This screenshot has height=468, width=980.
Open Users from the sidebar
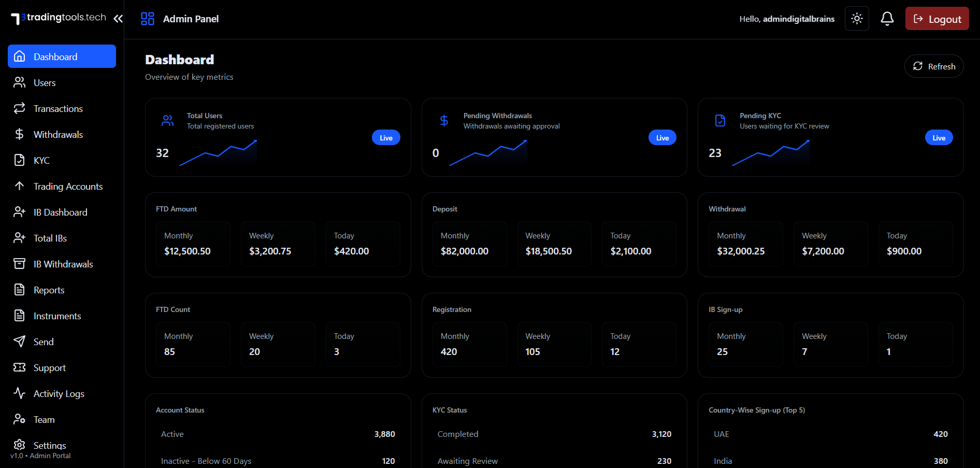45,83
